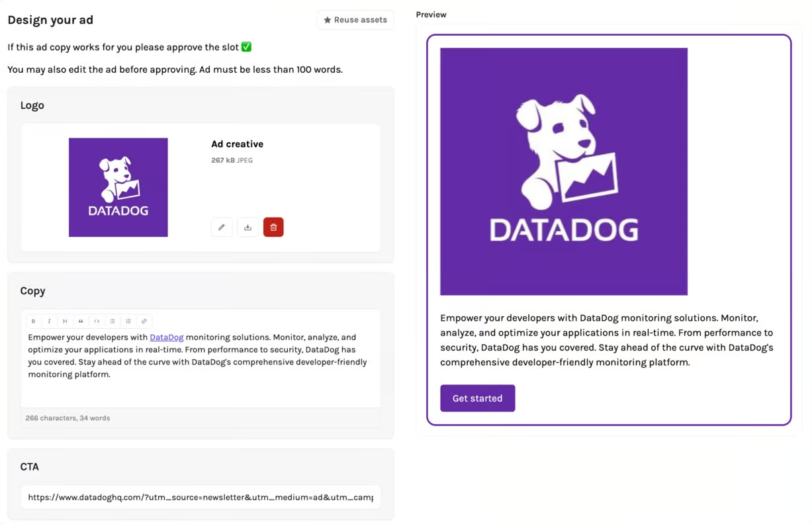Screen dimensions: 812x524
Task: Insert a code block using the code icon
Action: click(x=97, y=322)
